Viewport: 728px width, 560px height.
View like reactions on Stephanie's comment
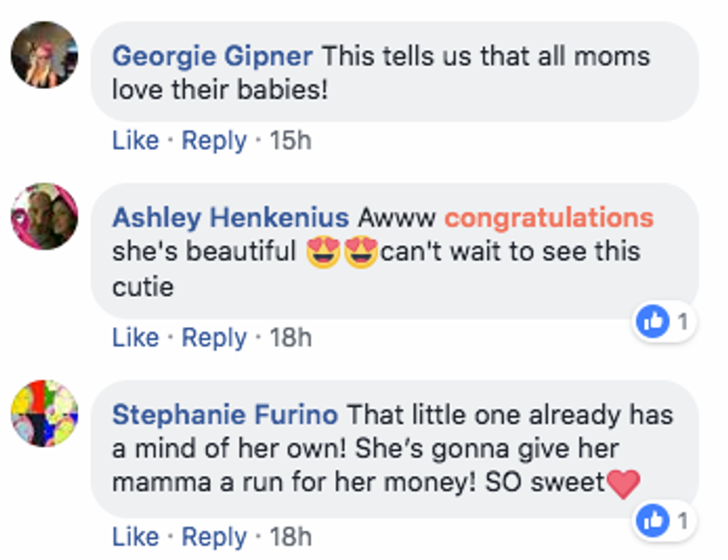tap(663, 521)
